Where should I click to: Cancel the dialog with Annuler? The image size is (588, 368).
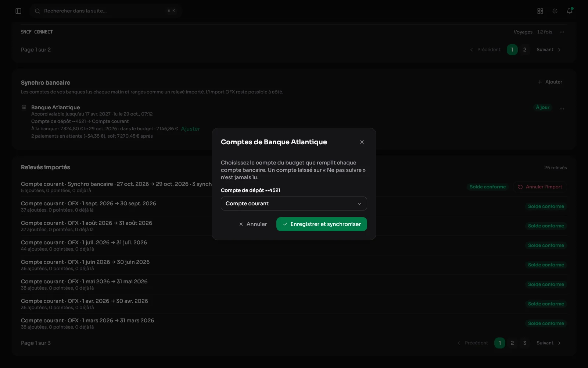pos(253,224)
